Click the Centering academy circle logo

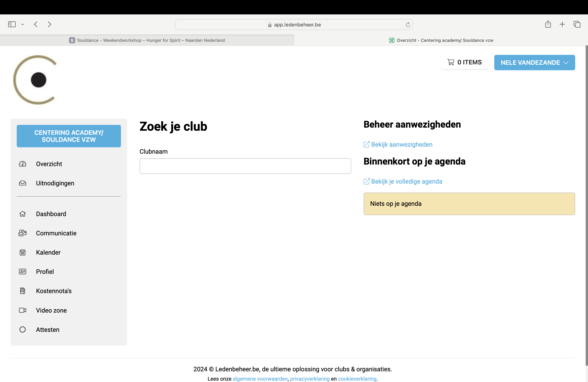[x=35, y=80]
